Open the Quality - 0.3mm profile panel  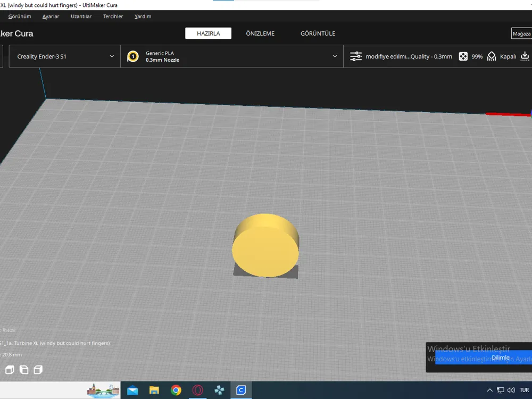pyautogui.click(x=409, y=56)
